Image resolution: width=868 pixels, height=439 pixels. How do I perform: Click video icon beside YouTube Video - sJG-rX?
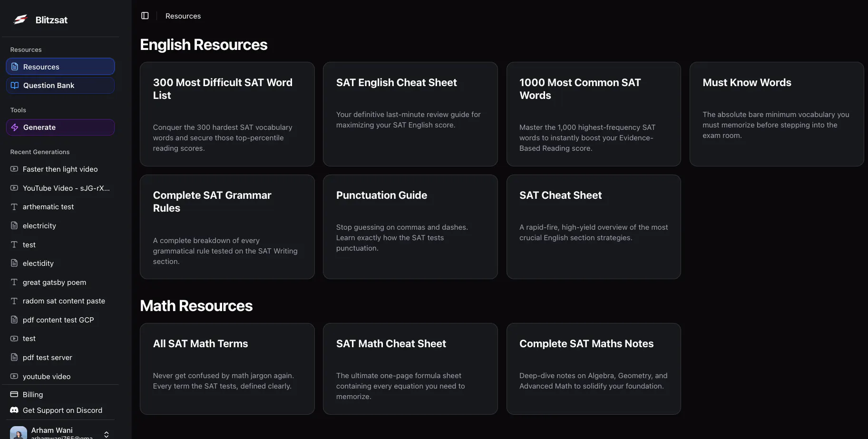[14, 188]
